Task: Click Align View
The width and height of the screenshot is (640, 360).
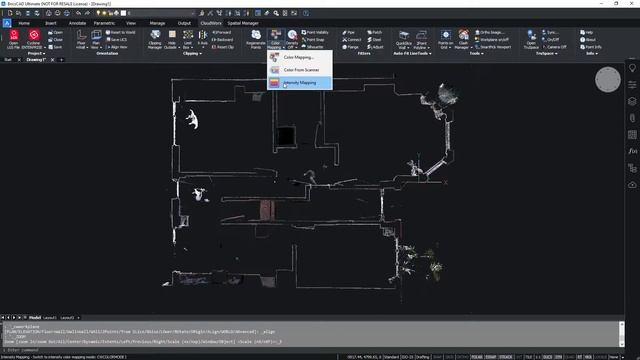Action: click(x=116, y=47)
